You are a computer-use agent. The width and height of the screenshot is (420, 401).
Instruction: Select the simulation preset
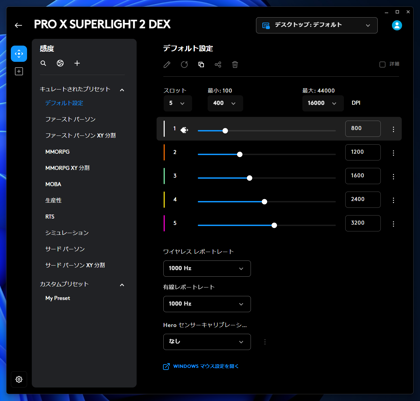[x=67, y=233]
